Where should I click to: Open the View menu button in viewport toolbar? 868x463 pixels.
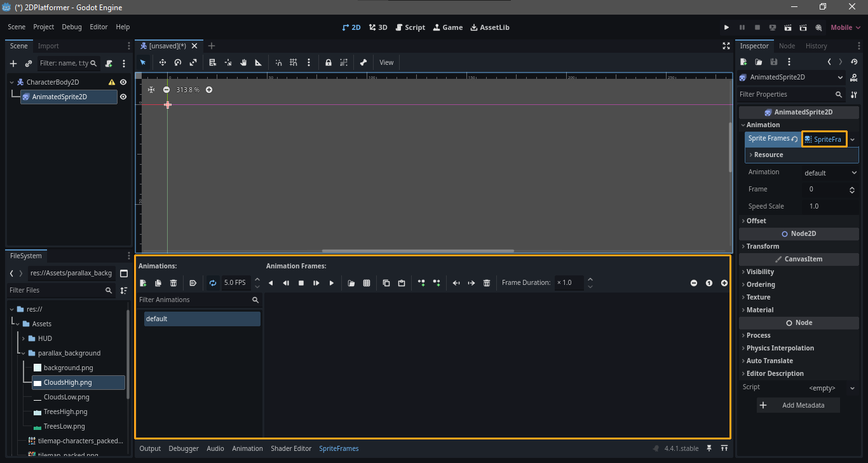pyautogui.click(x=386, y=62)
